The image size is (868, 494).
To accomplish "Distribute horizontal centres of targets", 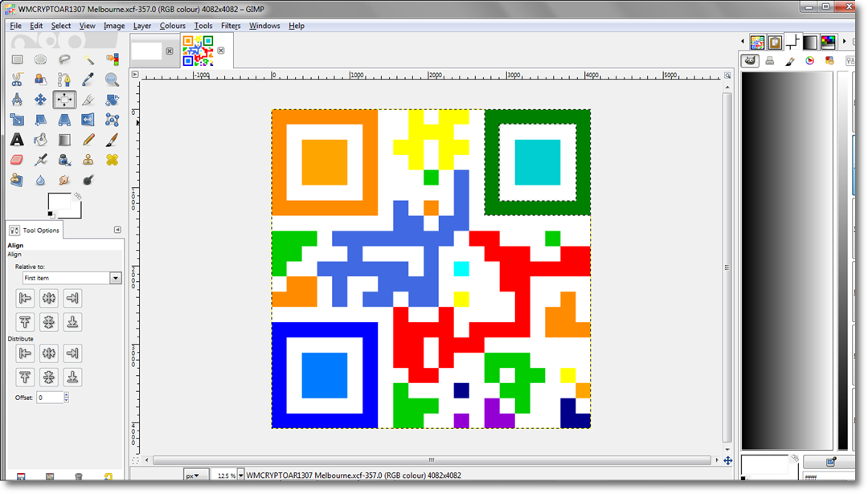I will tap(49, 353).
